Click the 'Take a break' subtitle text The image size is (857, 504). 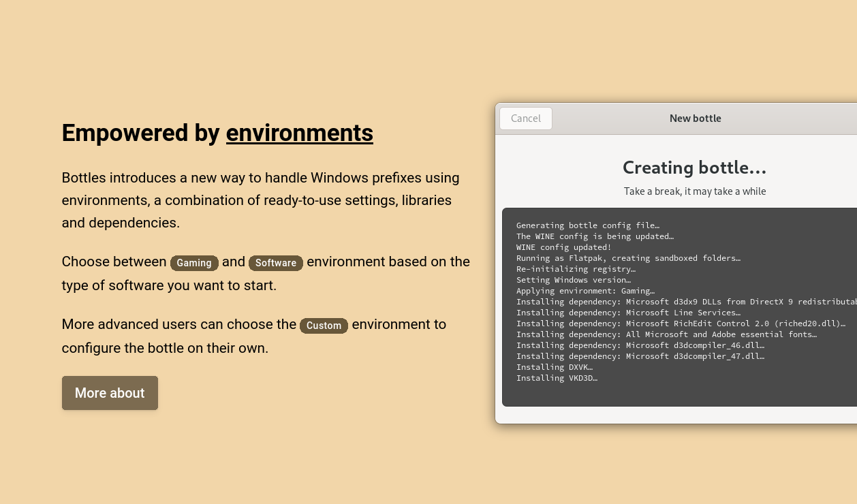click(x=694, y=191)
